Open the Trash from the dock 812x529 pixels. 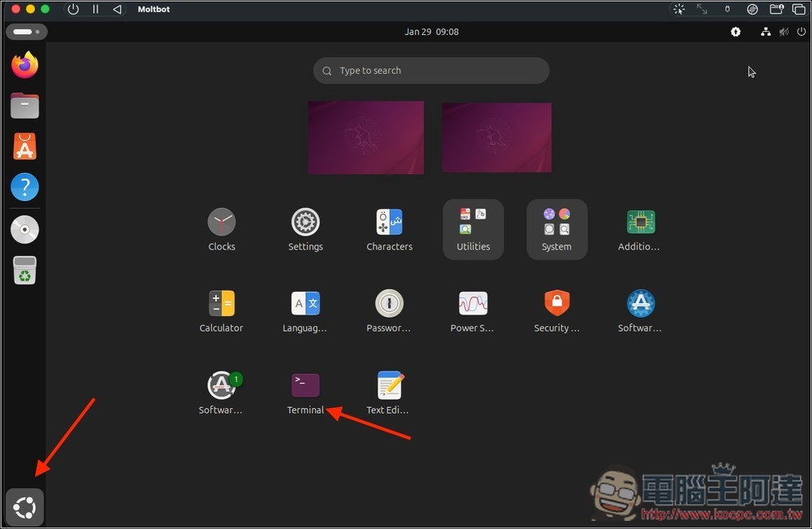(x=24, y=270)
